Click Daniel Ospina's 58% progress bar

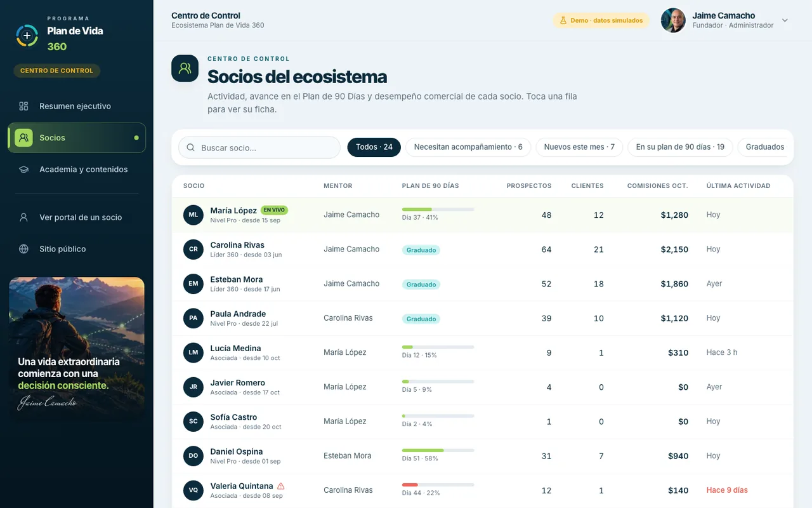438,450
